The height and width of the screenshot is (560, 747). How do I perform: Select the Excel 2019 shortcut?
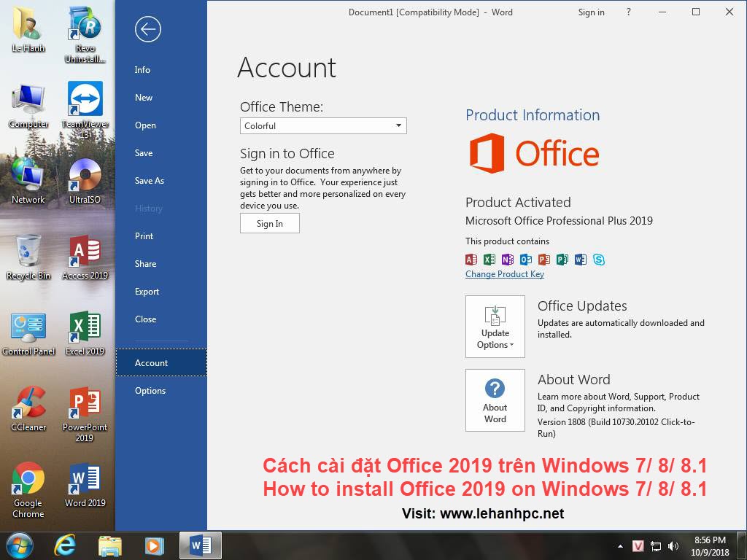pos(85,333)
